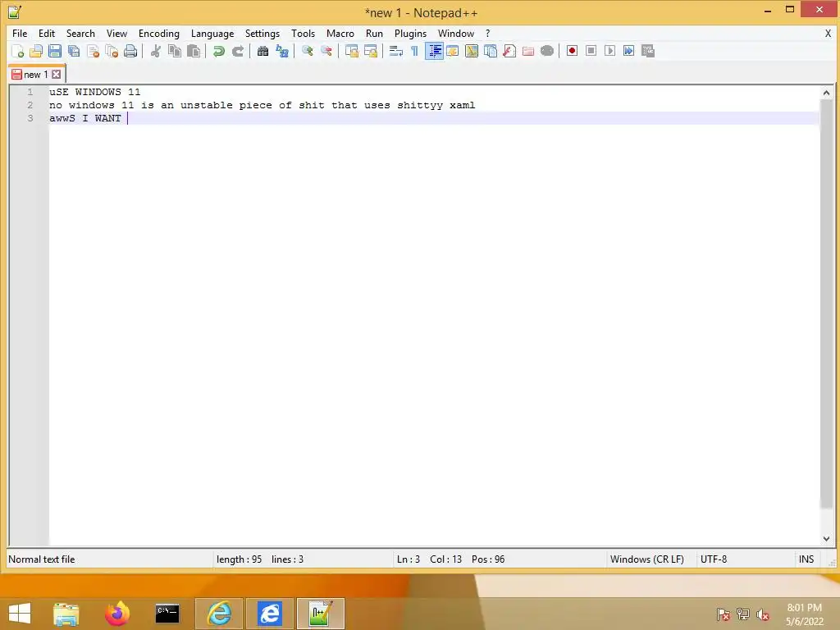Close the 'new 1' tab with its red X
Viewport: 840px width, 630px height.
click(x=57, y=75)
